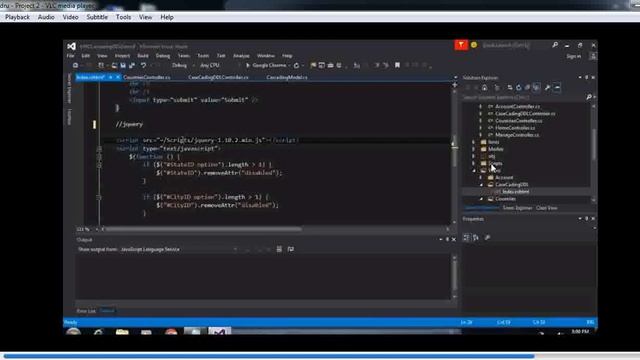The image size is (640, 360).
Task: Click the Quick Launch magnifier icon
Action: 555,45
